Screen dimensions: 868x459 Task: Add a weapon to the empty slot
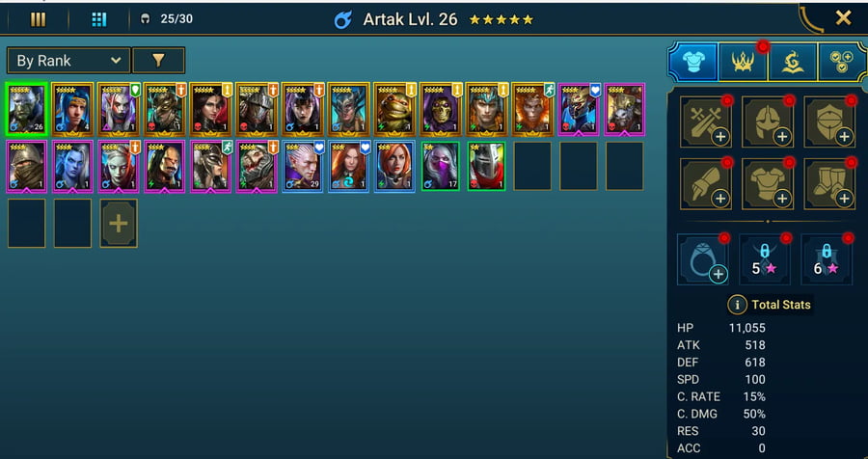coord(706,121)
